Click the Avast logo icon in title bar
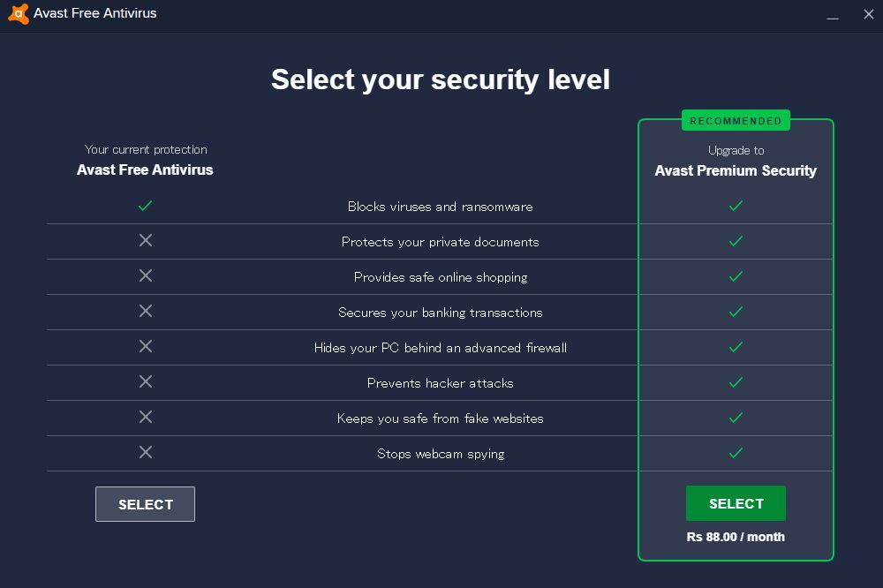The image size is (883, 588). [x=19, y=13]
